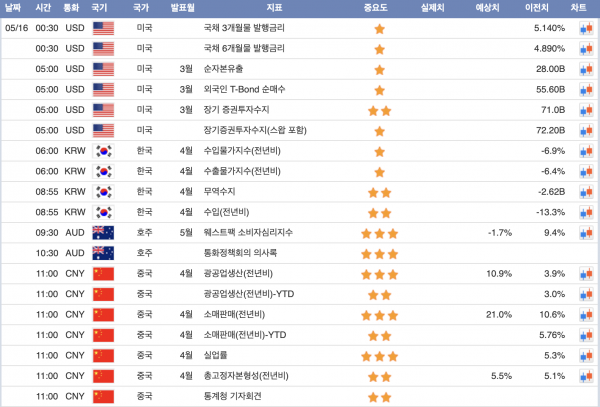Screen dimensions: 600x407
Task: Open chart icon for 국채 3개월물 발행금리 row
Action: point(586,28)
